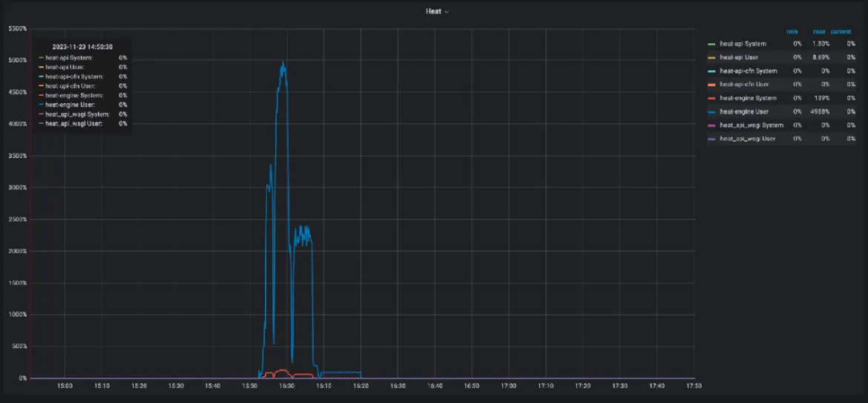Toggle heat-api User series legend label
The width and height of the screenshot is (868, 403).
740,57
